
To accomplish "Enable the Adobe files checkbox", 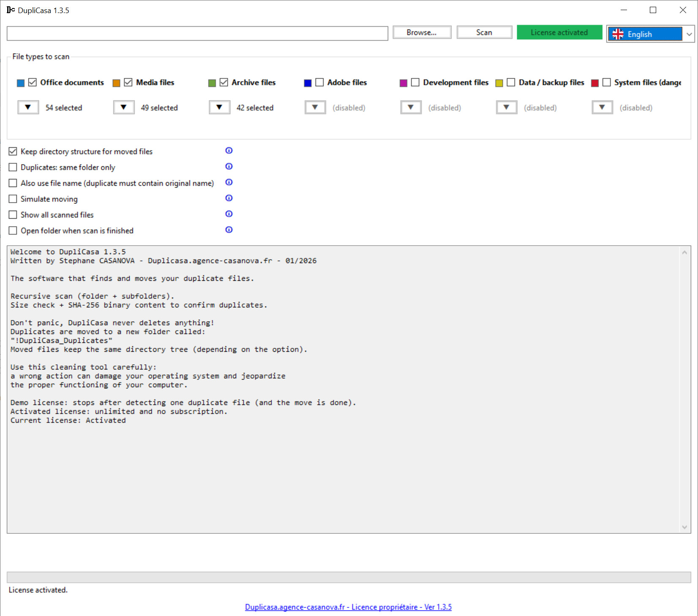I will [x=319, y=82].
